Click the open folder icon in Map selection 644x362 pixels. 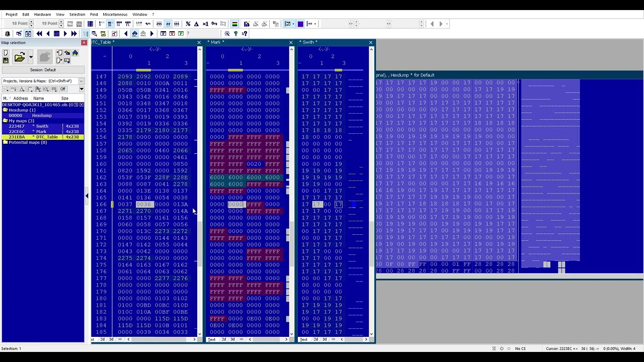(x=20, y=57)
